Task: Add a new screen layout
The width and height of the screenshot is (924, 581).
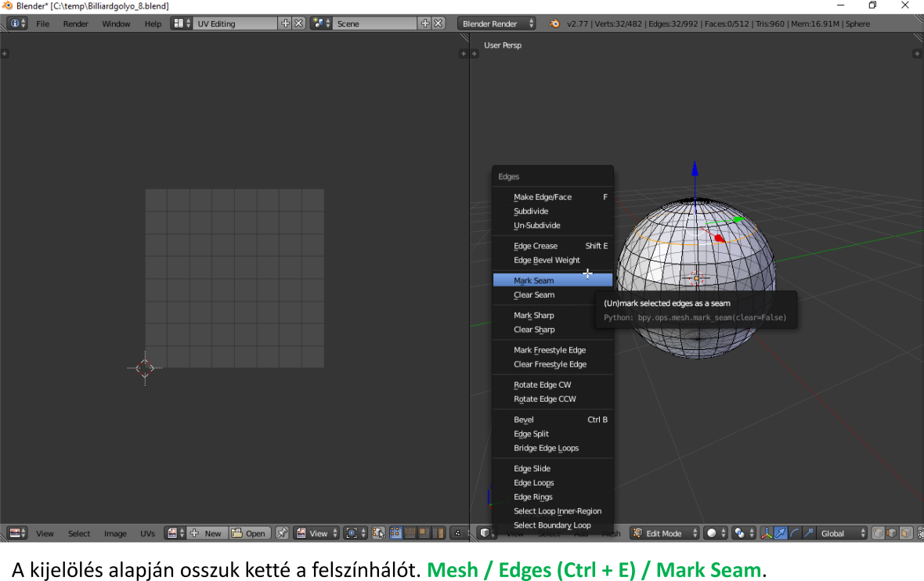Action: click(285, 23)
